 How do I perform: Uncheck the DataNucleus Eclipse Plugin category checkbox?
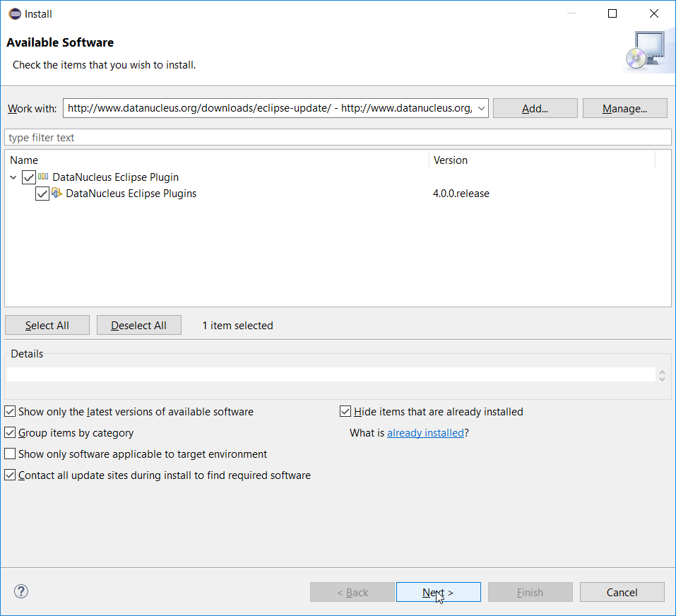29,177
